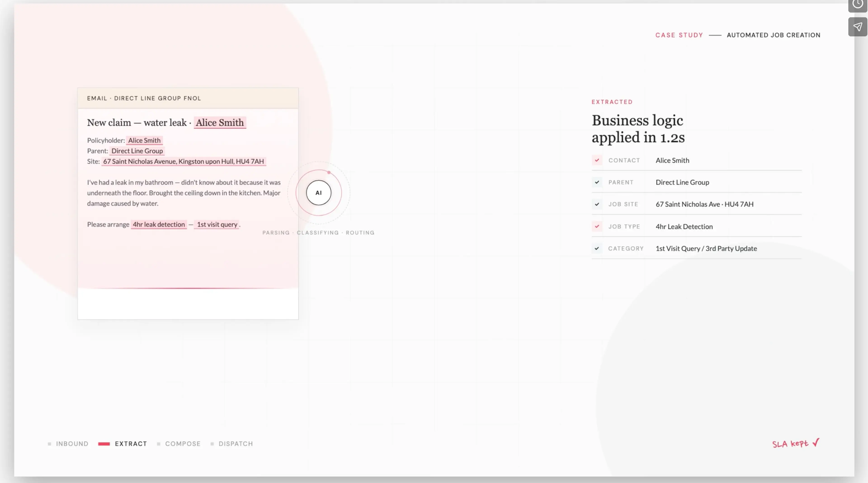Toggle the Contact Alice Smith checkbox
Viewport: 868px width, 483px height.
click(597, 160)
